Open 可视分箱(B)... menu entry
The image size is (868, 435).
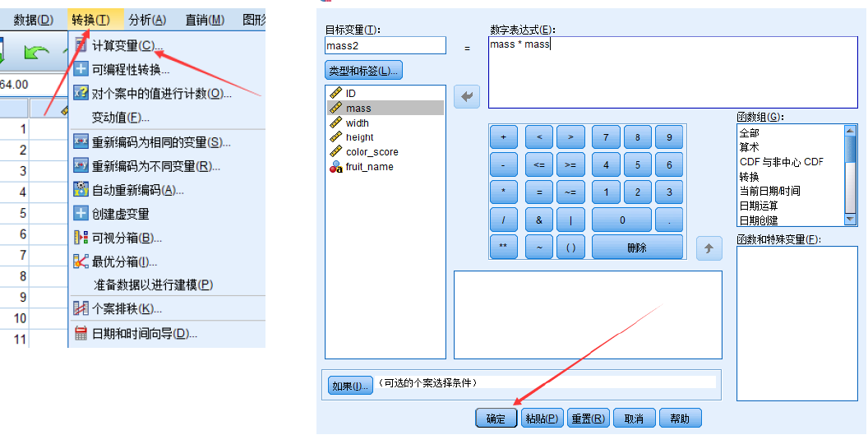127,238
